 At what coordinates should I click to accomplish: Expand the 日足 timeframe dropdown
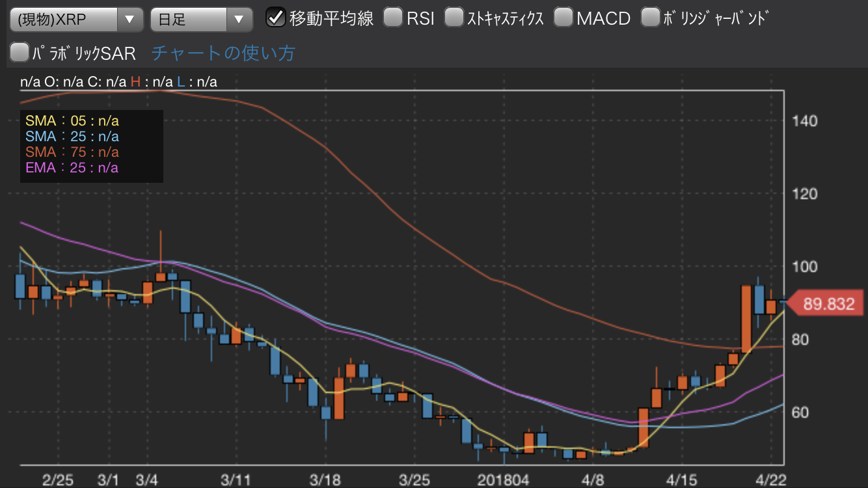pyautogui.click(x=200, y=19)
